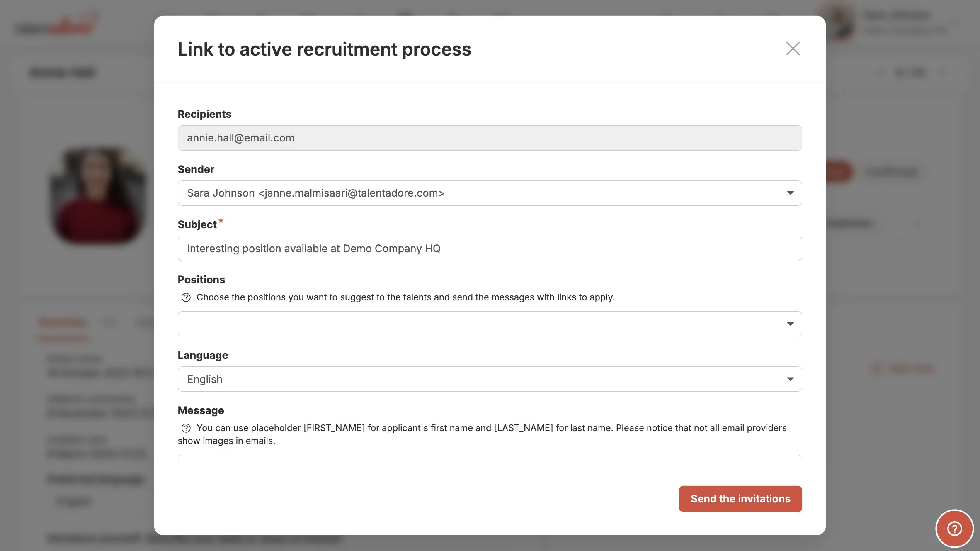The width and height of the screenshot is (980, 551).
Task: Close the recruitment process dialog
Action: (793, 49)
